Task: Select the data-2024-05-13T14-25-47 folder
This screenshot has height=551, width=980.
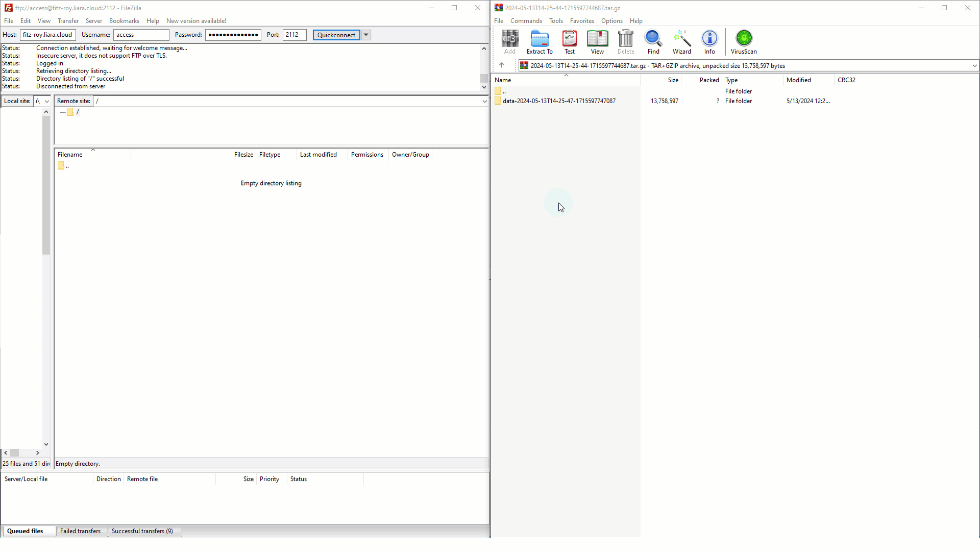Action: click(559, 101)
